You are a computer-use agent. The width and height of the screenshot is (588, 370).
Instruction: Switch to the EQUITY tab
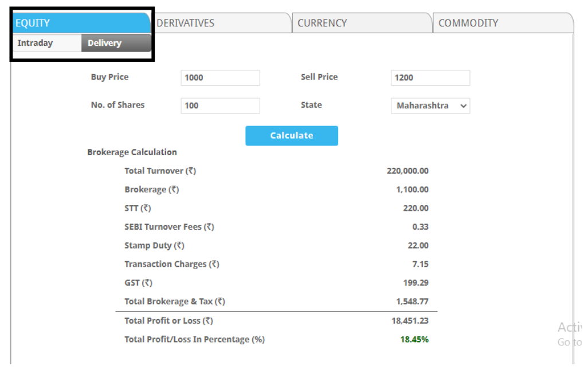pos(80,23)
